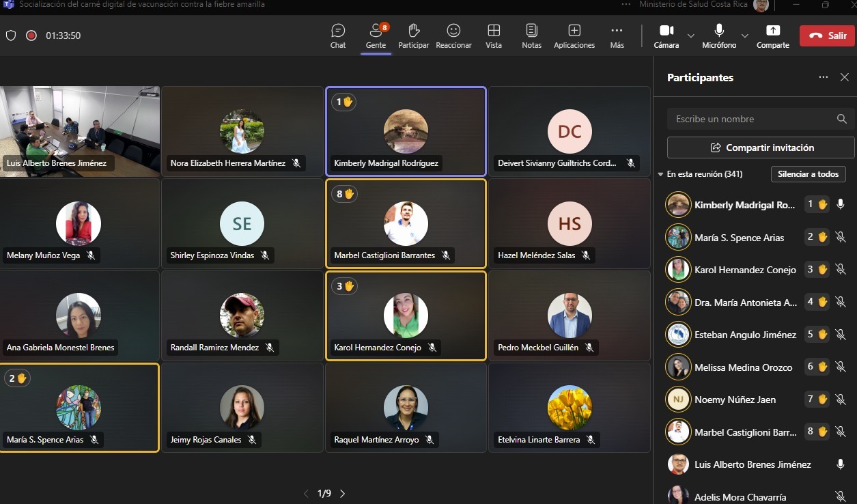Collapse En esta reunión (341) list
The width and height of the screenshot is (857, 504).
660,174
